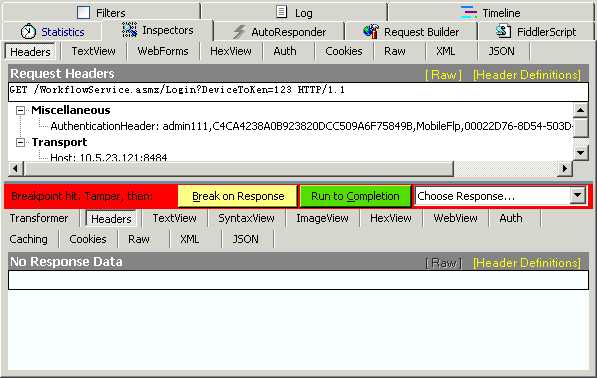Open the response Transformer tab
This screenshot has width=597, height=378.
[x=39, y=219]
